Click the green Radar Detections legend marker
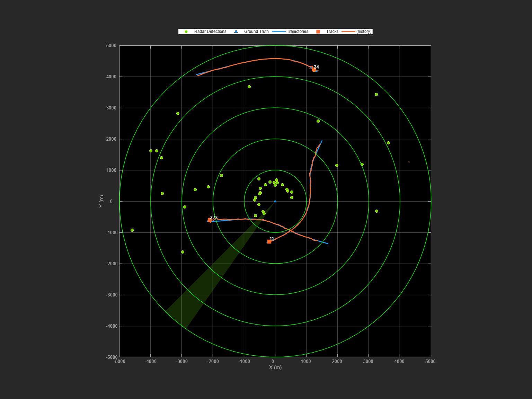Viewport: 532px width, 399px height. point(186,32)
